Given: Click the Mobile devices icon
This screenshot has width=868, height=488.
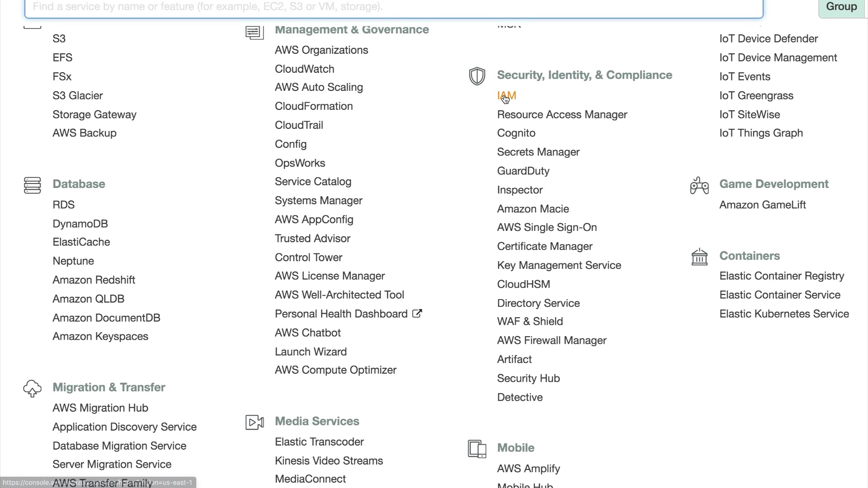Looking at the screenshot, I should [477, 449].
